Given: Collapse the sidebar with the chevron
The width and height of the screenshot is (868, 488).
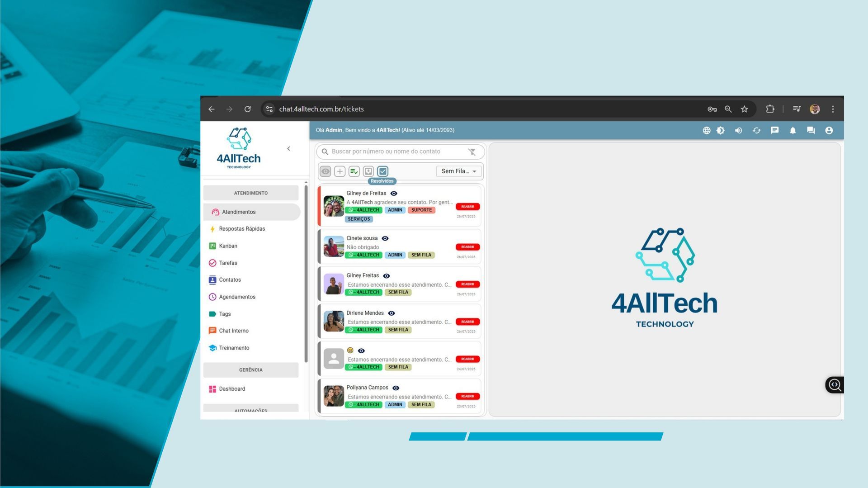Looking at the screenshot, I should (288, 148).
